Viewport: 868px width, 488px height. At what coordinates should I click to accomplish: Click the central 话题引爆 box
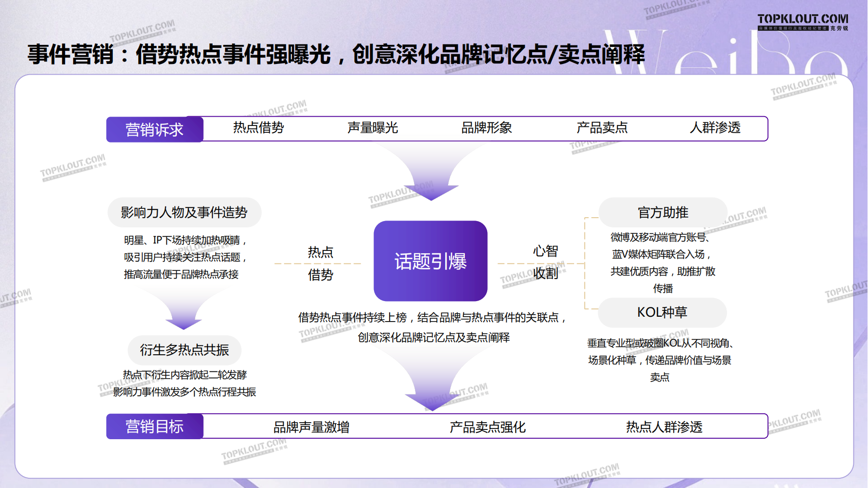(430, 261)
